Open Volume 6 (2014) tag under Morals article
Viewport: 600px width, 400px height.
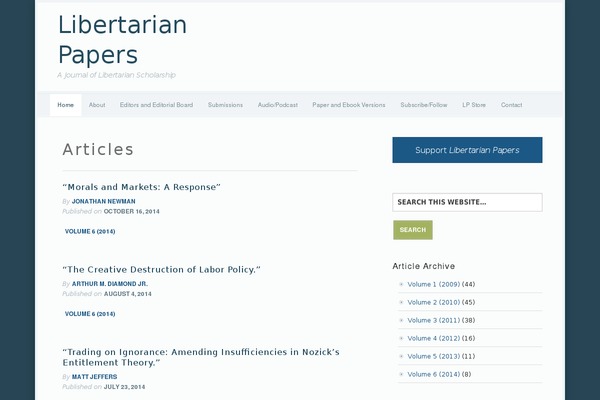(x=90, y=232)
